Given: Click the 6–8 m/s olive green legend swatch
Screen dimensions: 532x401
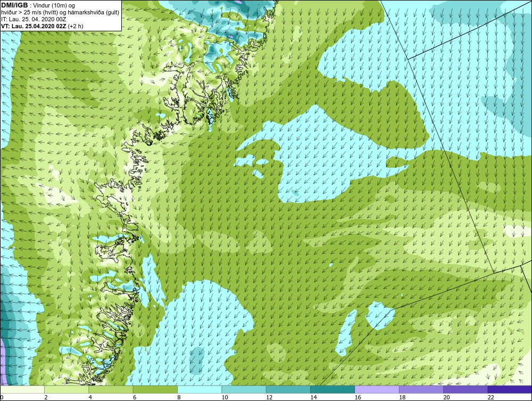Looking at the screenshot, I should (x=155, y=389).
